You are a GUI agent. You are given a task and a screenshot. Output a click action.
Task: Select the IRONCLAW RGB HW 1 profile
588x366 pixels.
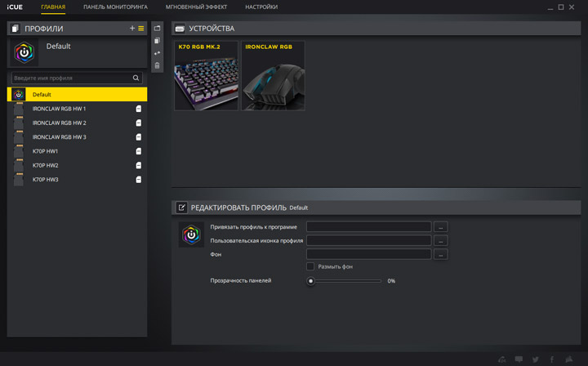click(x=78, y=109)
